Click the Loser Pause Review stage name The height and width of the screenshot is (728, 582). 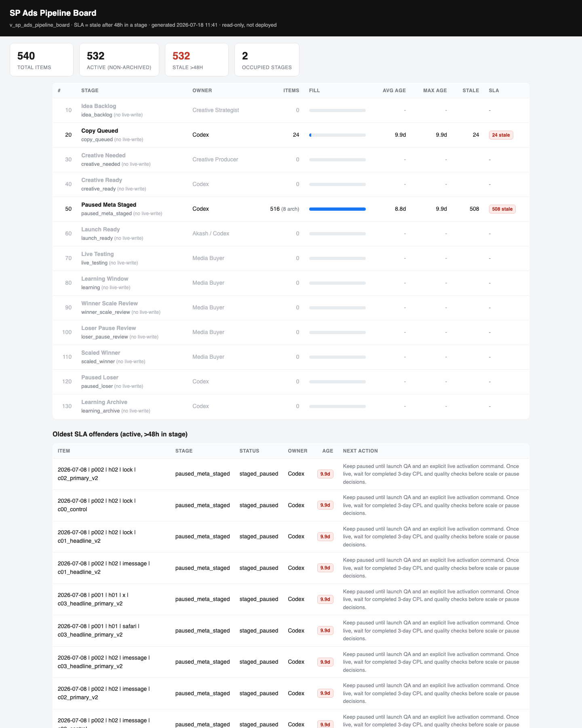[x=108, y=328]
